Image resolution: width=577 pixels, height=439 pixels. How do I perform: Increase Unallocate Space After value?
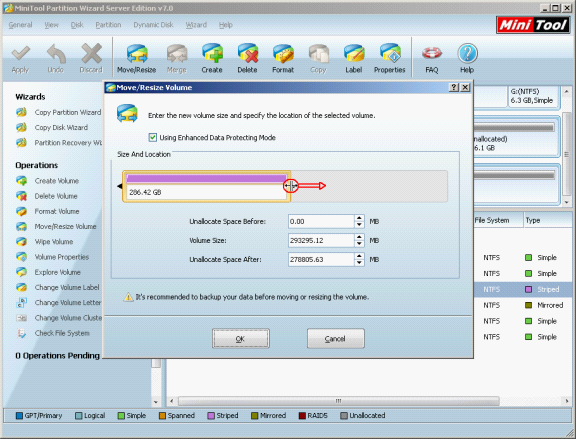coord(359,256)
